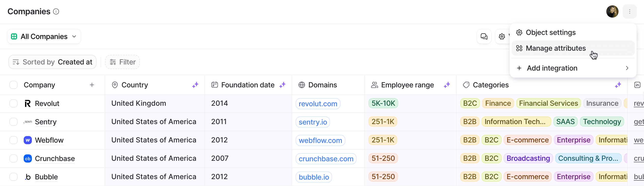The width and height of the screenshot is (644, 186).
Task: Click the info icon next to Companies
Action: (x=56, y=11)
